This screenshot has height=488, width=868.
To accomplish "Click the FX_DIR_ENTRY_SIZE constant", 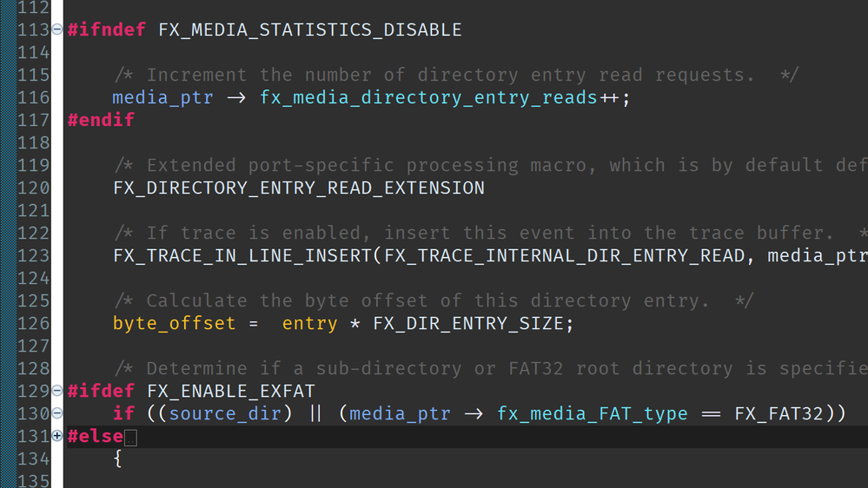I will pos(468,324).
